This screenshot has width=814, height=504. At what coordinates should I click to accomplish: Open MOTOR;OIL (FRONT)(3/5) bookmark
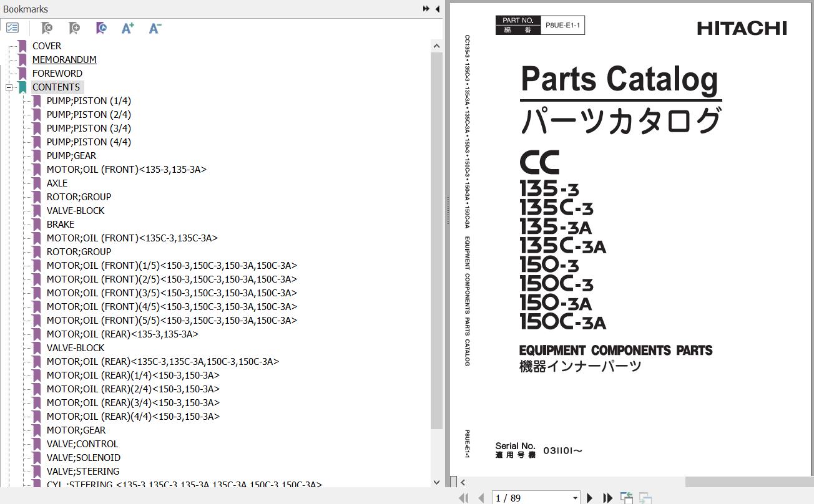pos(172,293)
